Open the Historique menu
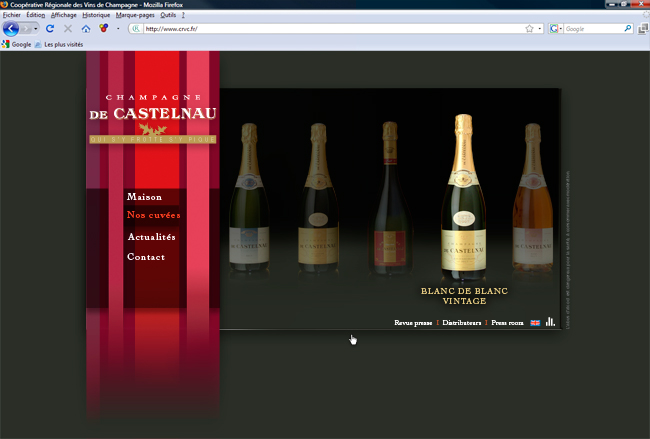 coord(96,15)
